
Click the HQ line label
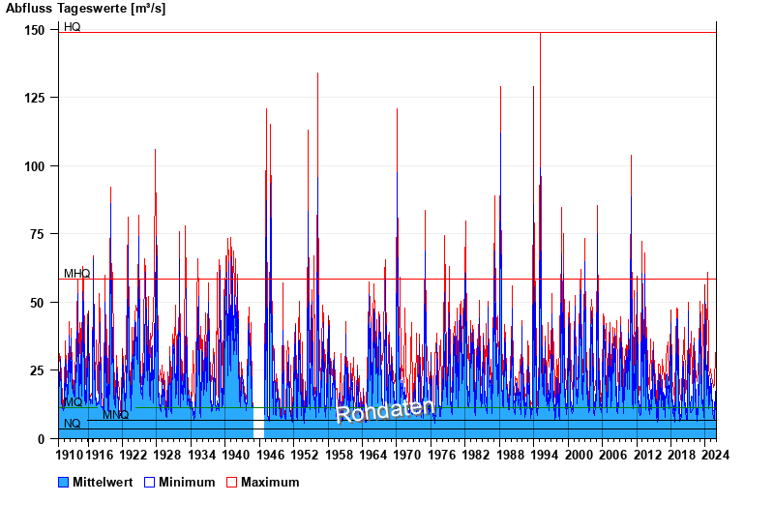point(73,27)
